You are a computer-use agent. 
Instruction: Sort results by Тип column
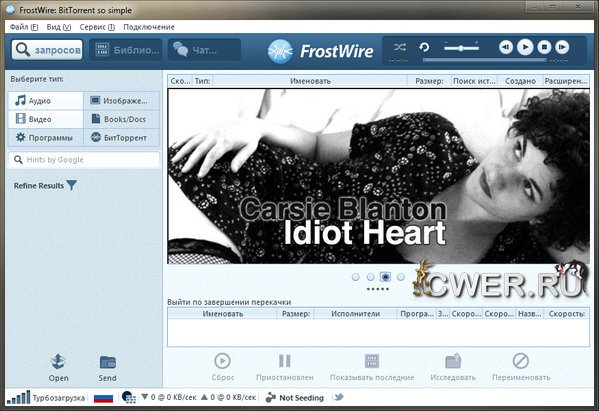pyautogui.click(x=202, y=81)
